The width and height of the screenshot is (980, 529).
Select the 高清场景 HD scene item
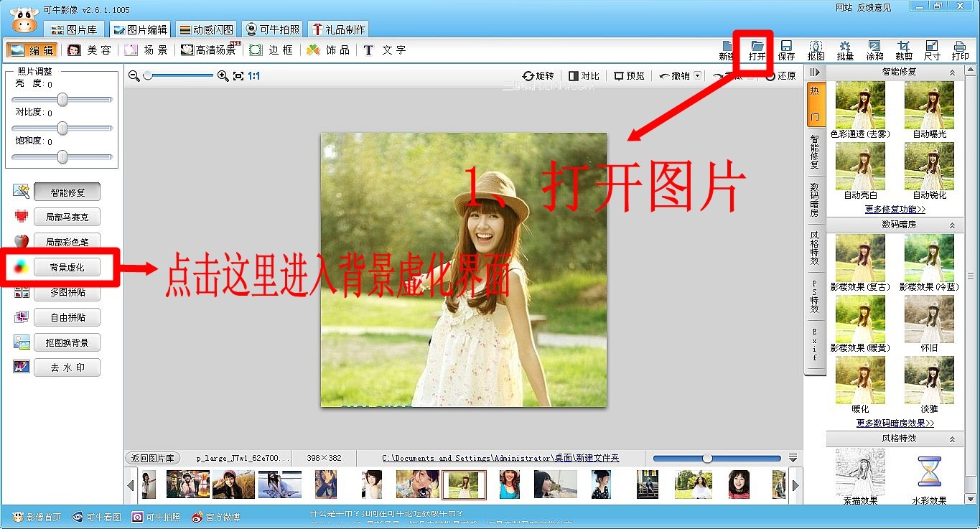click(x=209, y=50)
